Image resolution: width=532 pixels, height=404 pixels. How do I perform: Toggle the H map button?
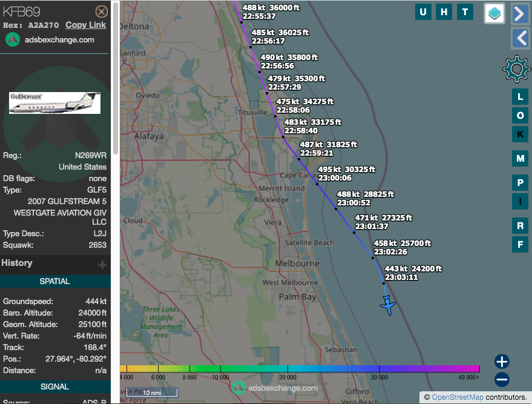coord(444,12)
